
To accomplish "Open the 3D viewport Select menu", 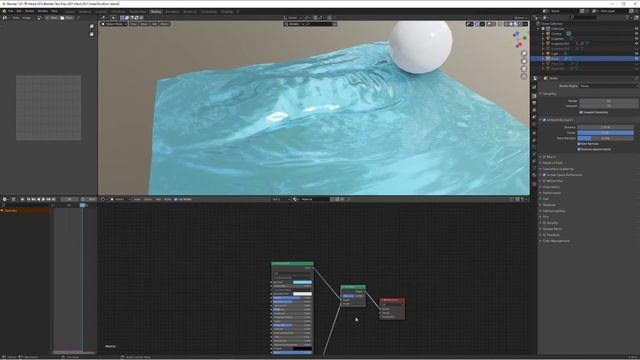I will (144, 24).
